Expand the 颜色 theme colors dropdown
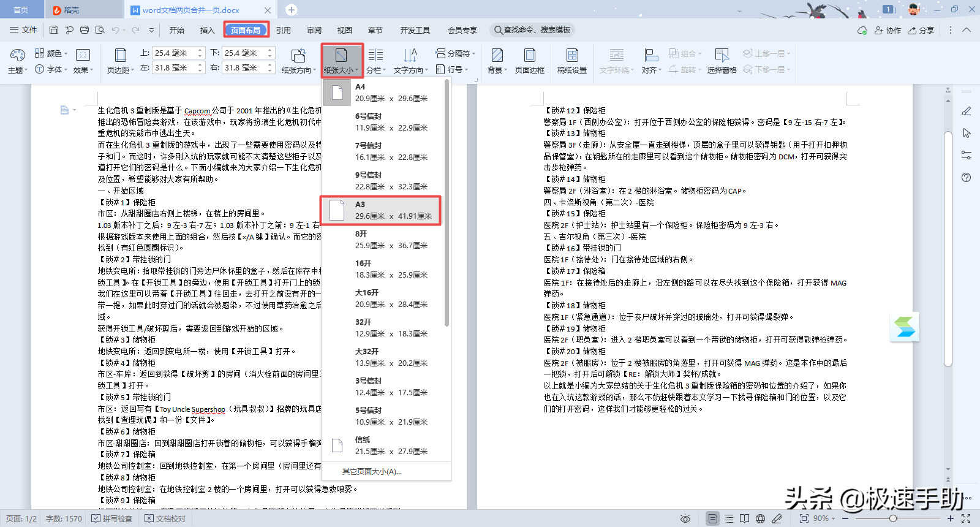Screen dimensions: 980x527 pyautogui.click(x=51, y=53)
